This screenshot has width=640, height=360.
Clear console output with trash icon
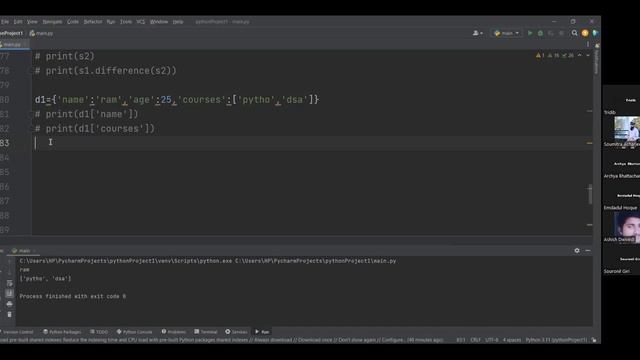(9, 315)
